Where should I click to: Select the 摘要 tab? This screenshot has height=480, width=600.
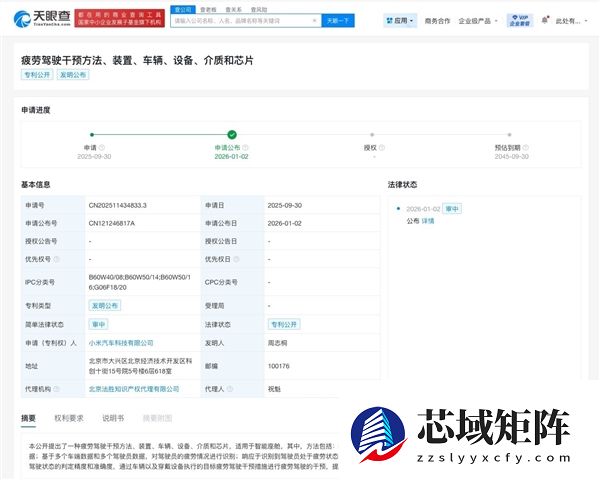point(28,418)
